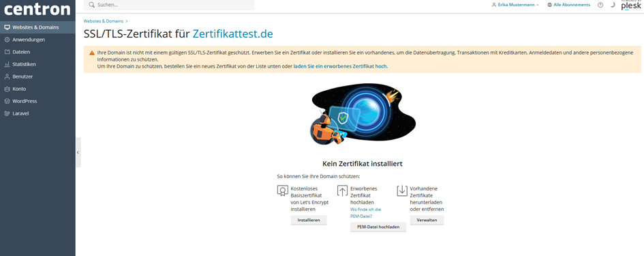The height and width of the screenshot is (256, 644).
Task: Click the centron logo
Action: coord(37,9)
